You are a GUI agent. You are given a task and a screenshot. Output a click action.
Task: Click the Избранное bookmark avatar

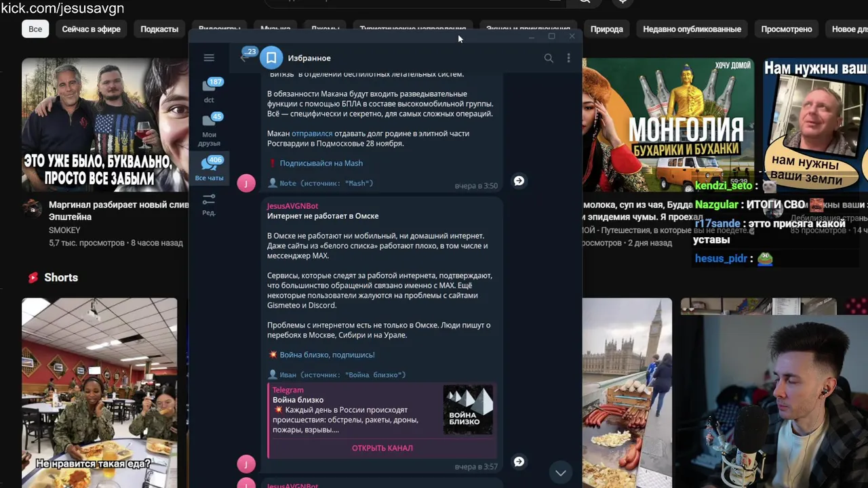(271, 58)
